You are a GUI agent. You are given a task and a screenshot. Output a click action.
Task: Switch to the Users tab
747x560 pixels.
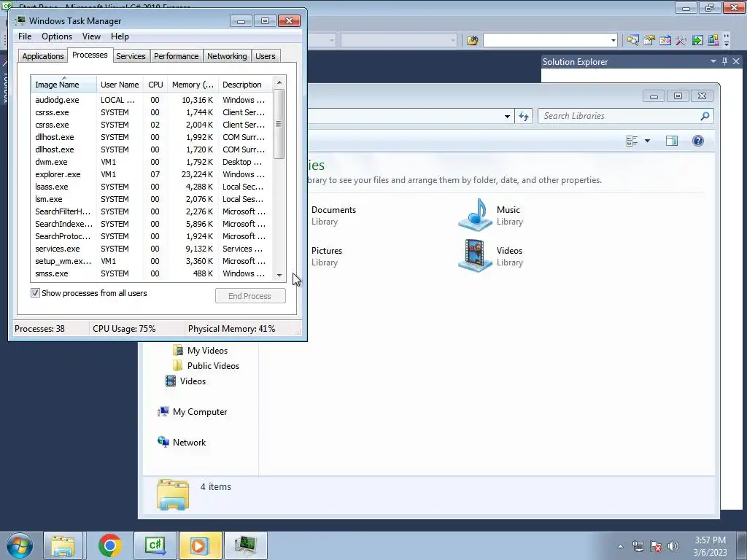(265, 55)
